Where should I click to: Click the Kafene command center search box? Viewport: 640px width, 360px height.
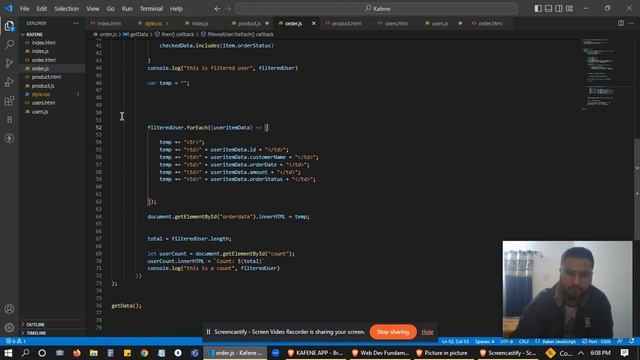(377, 9)
